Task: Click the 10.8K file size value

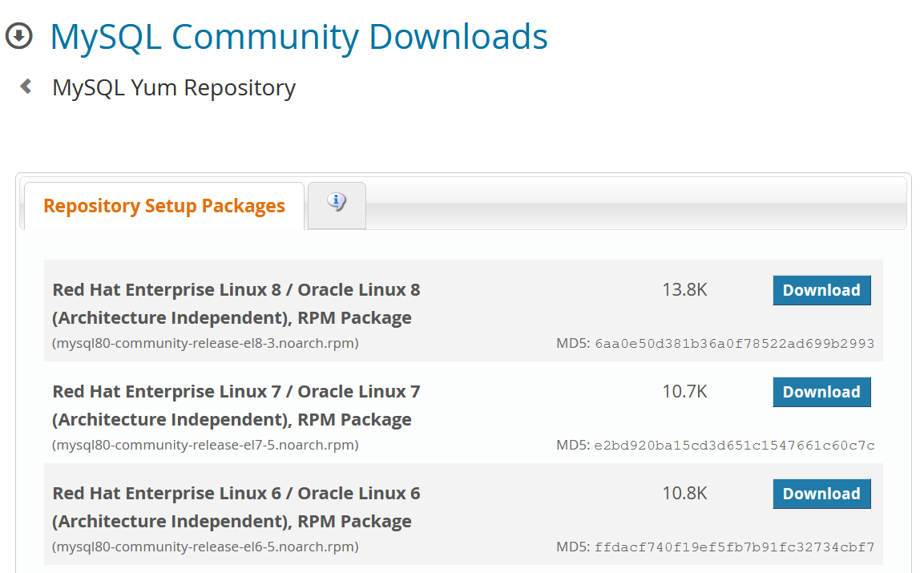Action: (x=684, y=494)
